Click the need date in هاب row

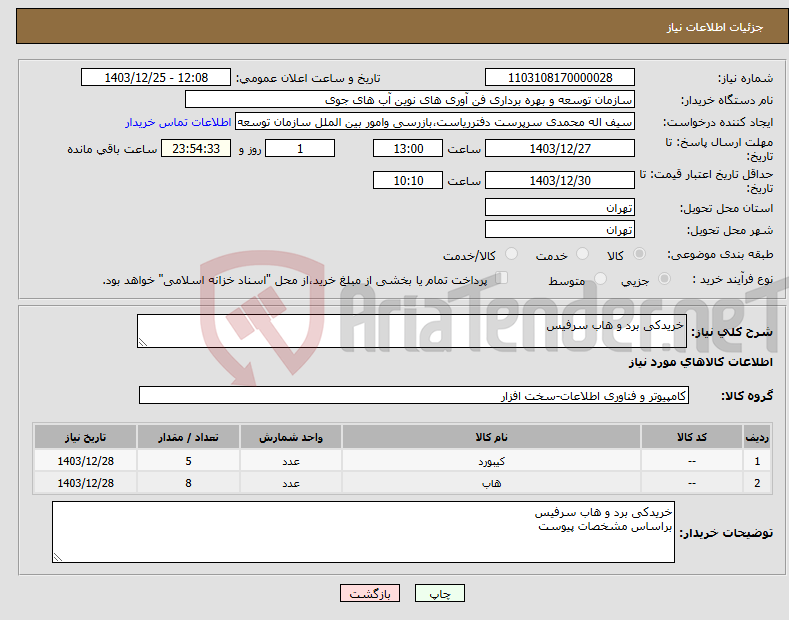pyautogui.click(x=86, y=483)
